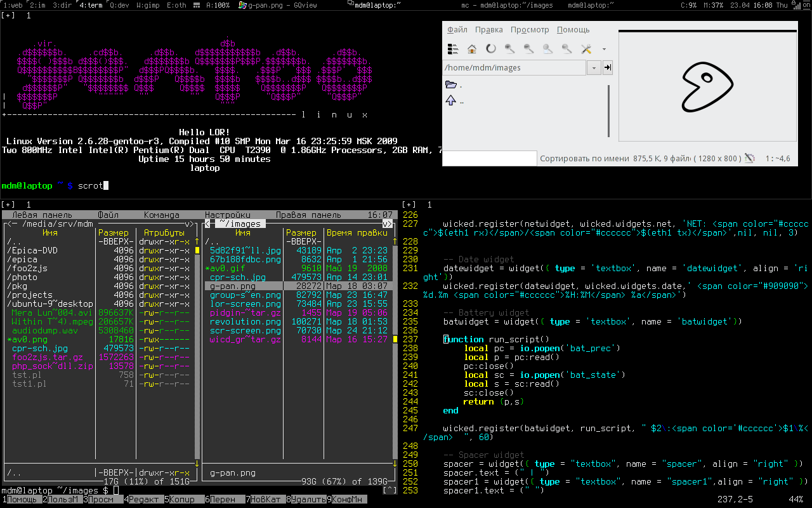The height and width of the screenshot is (508, 812).
Task: Open 'Файл' menu in Midnight Commander
Action: (108, 215)
